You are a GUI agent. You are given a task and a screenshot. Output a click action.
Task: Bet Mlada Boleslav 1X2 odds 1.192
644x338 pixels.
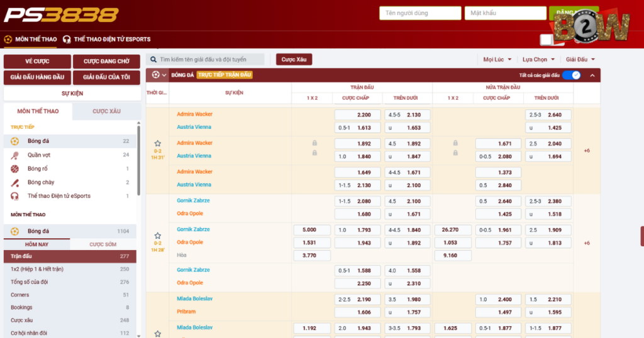312,328
